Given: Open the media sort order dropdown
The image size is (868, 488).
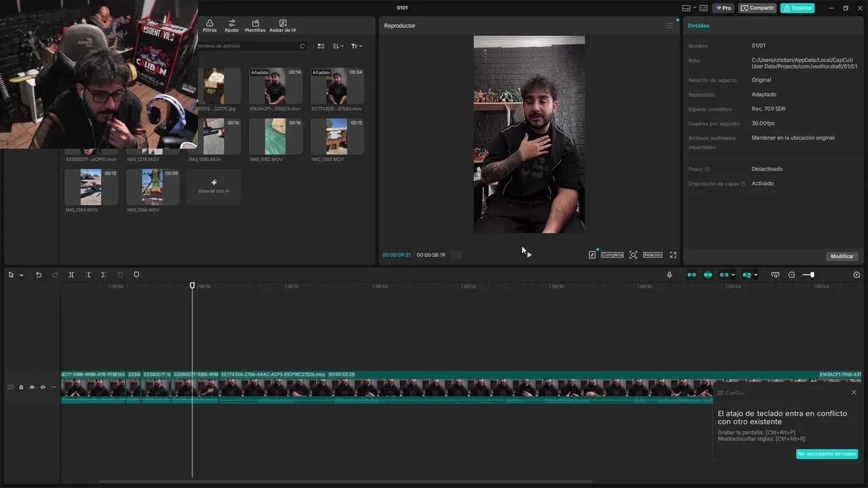Looking at the screenshot, I should point(338,46).
